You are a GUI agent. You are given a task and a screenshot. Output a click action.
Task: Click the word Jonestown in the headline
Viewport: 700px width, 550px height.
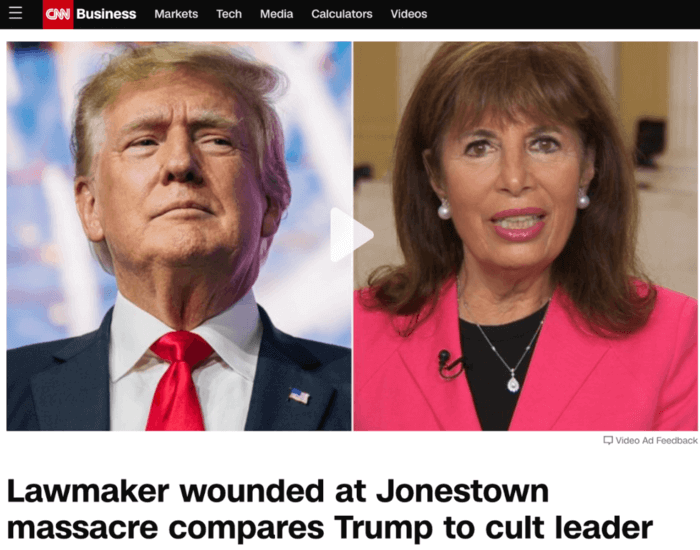coord(462,492)
